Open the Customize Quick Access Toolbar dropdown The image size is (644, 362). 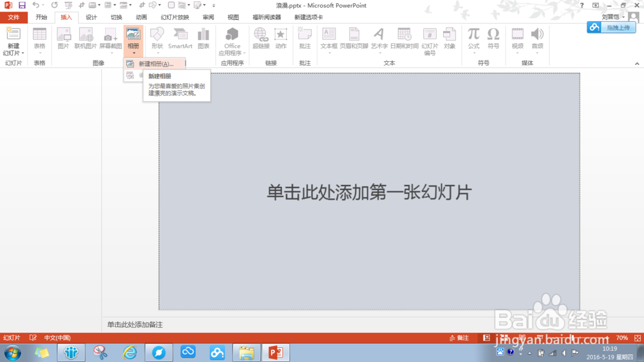click(x=214, y=5)
